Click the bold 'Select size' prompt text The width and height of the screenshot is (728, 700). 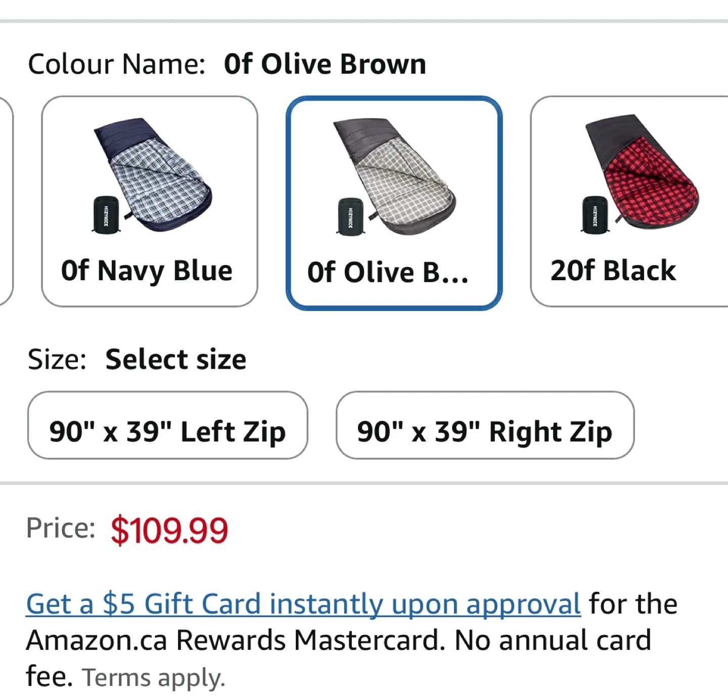pyautogui.click(x=175, y=359)
